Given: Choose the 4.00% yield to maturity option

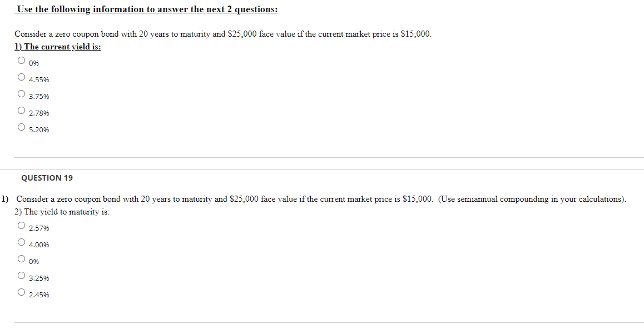Looking at the screenshot, I should [x=21, y=242].
